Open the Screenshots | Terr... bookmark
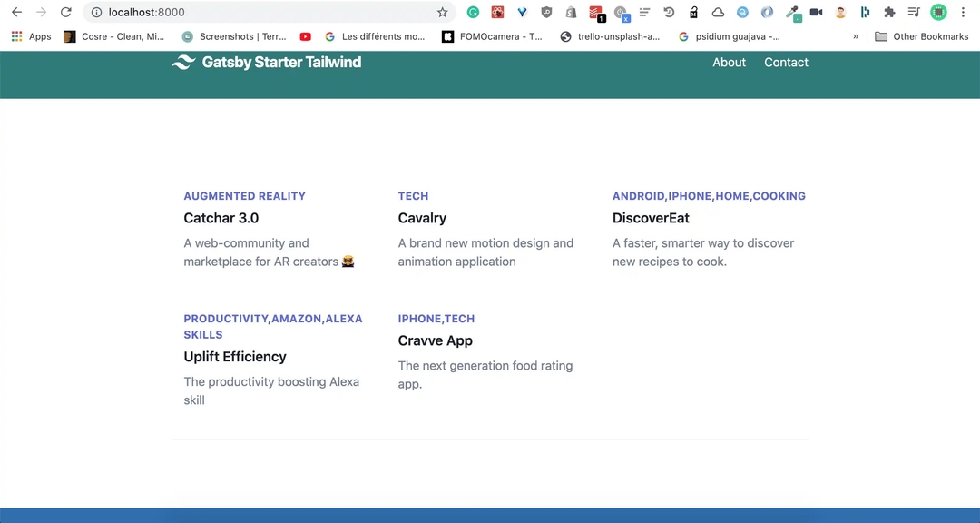 [x=234, y=36]
